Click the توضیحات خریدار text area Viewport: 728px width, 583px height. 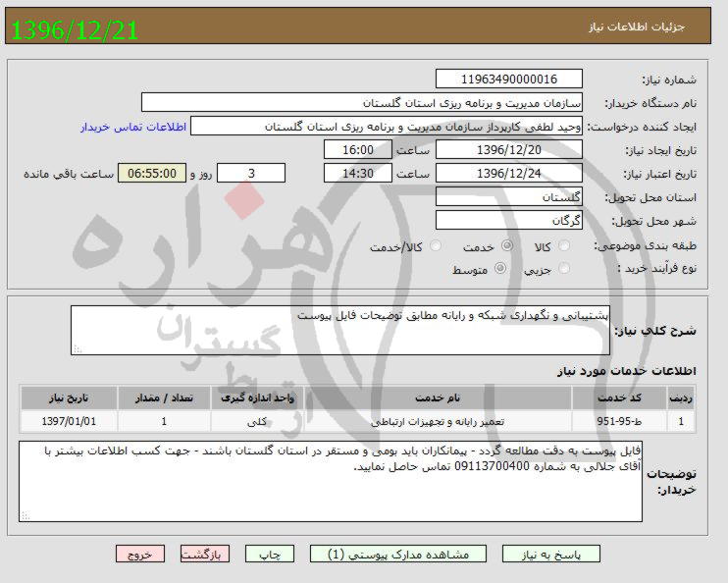click(331, 481)
